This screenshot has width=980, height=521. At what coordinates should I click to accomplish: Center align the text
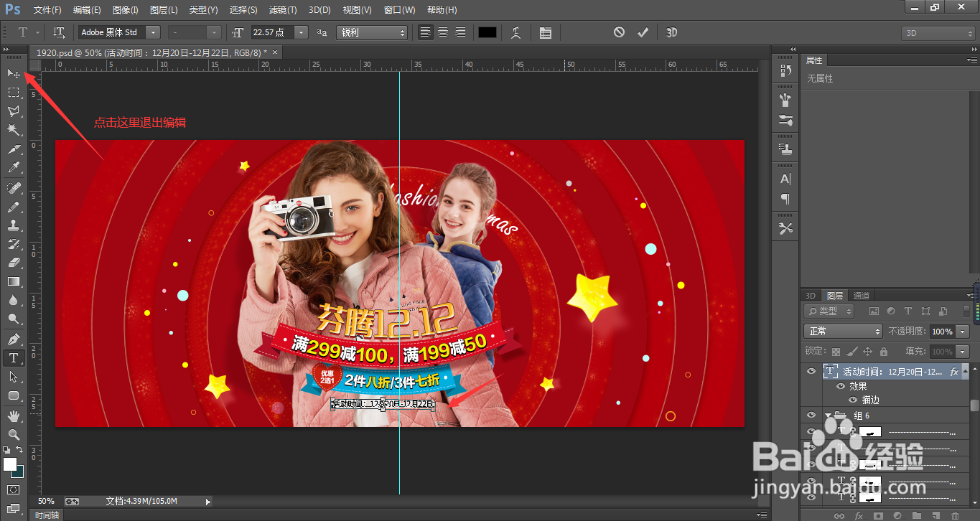[x=443, y=32]
